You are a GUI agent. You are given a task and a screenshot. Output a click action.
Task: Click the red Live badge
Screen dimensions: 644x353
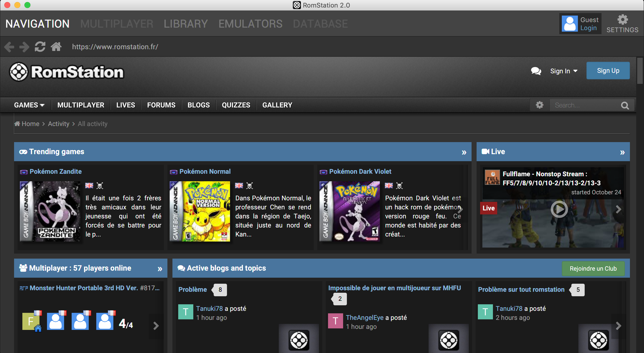coord(488,208)
